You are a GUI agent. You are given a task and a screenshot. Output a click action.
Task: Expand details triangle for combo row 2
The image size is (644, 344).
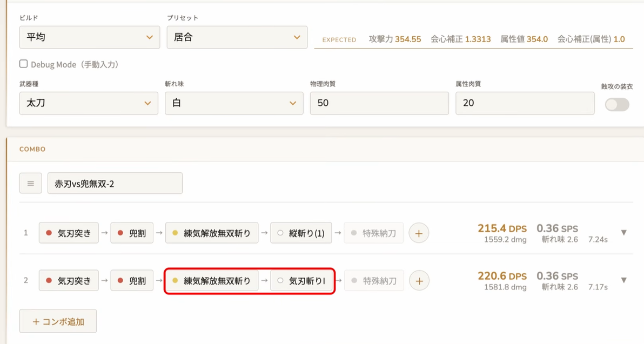click(623, 280)
